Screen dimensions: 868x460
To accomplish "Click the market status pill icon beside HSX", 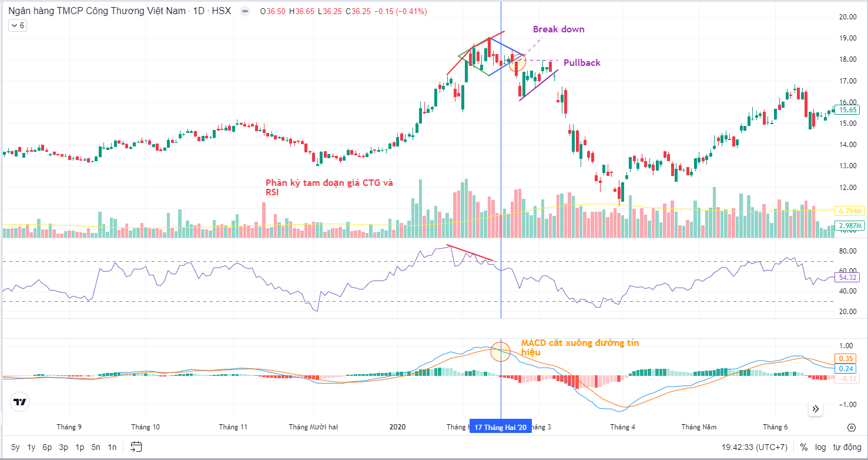I will click(244, 11).
